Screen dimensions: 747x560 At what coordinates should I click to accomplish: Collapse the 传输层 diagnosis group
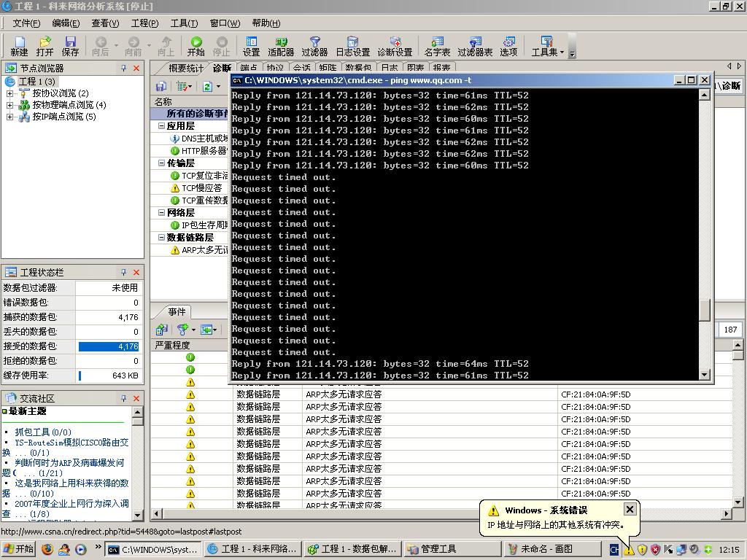pyautogui.click(x=161, y=163)
